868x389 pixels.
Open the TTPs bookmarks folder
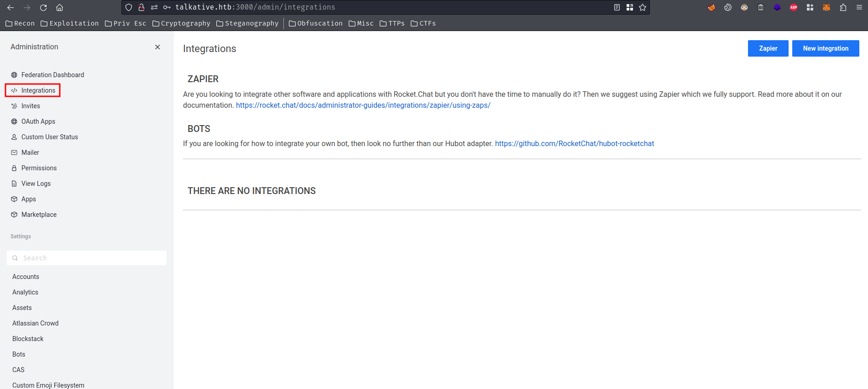point(392,23)
